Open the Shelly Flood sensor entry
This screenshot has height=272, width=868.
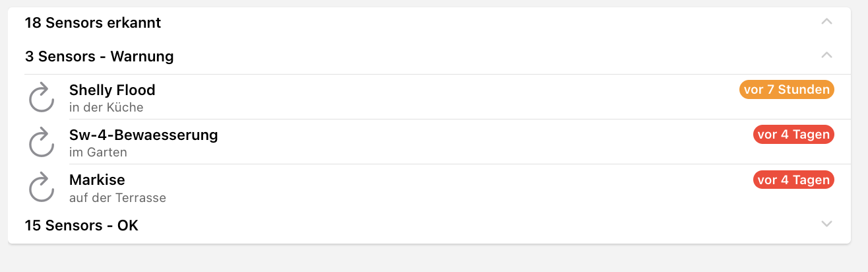(112, 90)
